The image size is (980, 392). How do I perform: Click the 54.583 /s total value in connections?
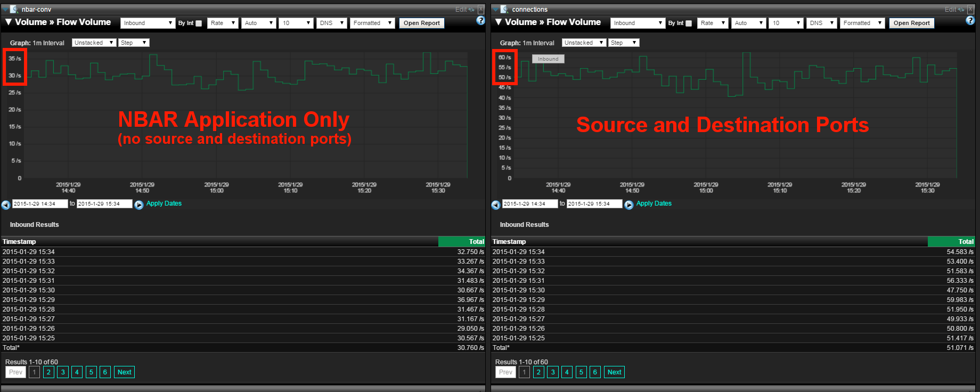pyautogui.click(x=960, y=252)
